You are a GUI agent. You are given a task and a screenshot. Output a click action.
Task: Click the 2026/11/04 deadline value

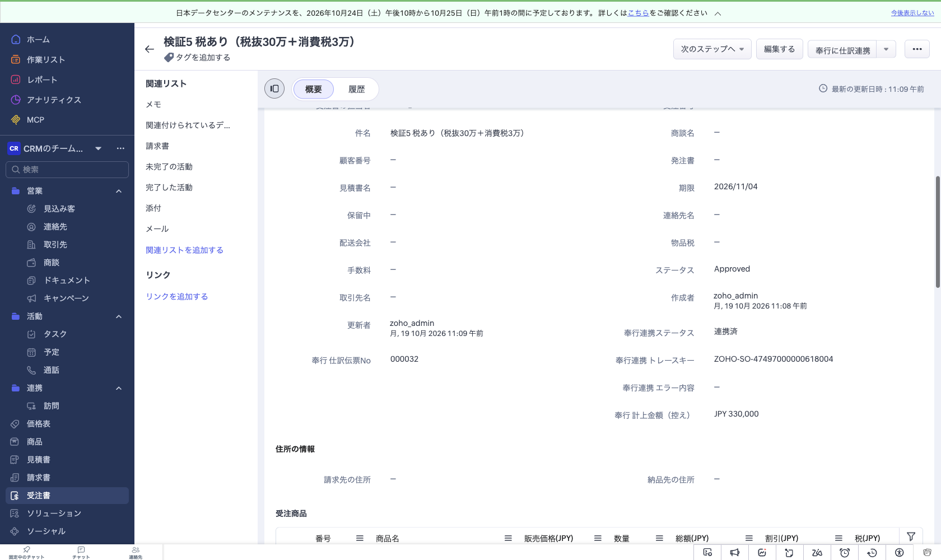coord(736,186)
